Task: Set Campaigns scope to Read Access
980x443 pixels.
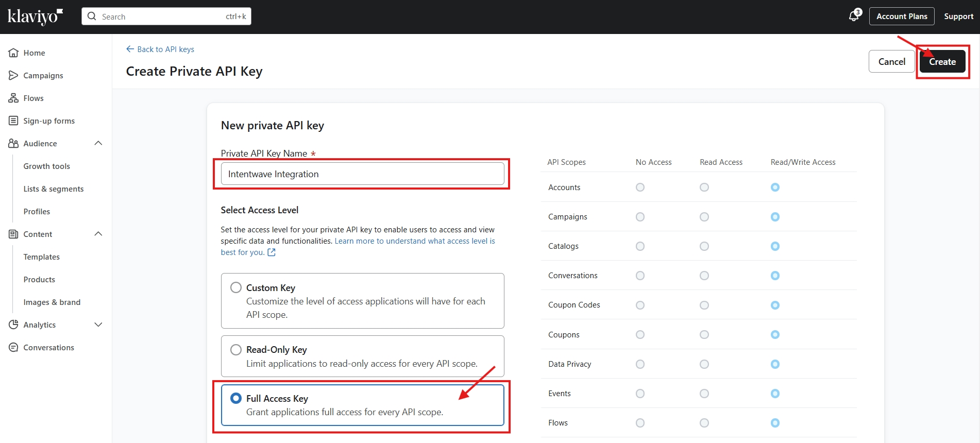Action: coord(704,217)
